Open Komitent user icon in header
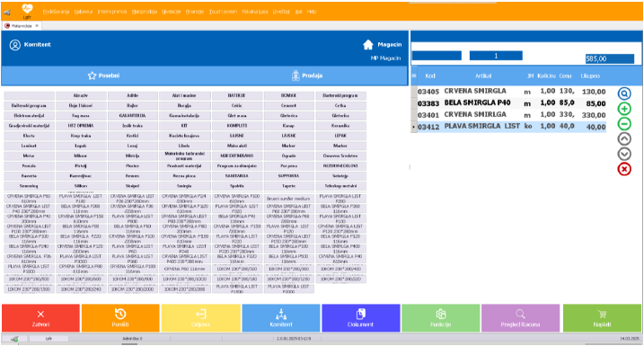The height and width of the screenshot is (346, 644). (15, 45)
